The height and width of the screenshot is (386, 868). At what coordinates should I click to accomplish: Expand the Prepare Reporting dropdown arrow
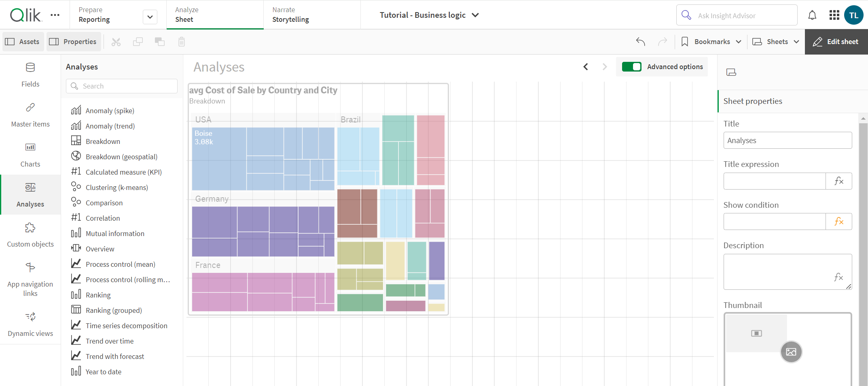[x=150, y=17]
